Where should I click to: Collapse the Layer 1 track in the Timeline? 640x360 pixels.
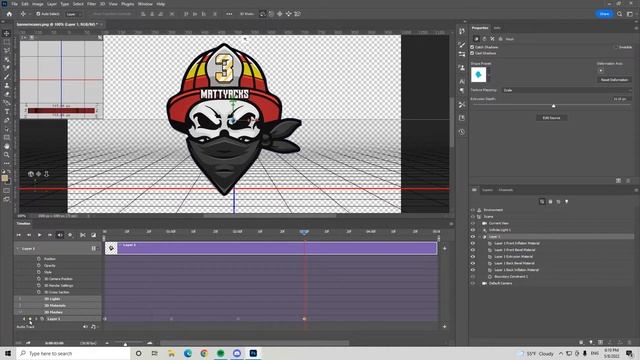18,249
